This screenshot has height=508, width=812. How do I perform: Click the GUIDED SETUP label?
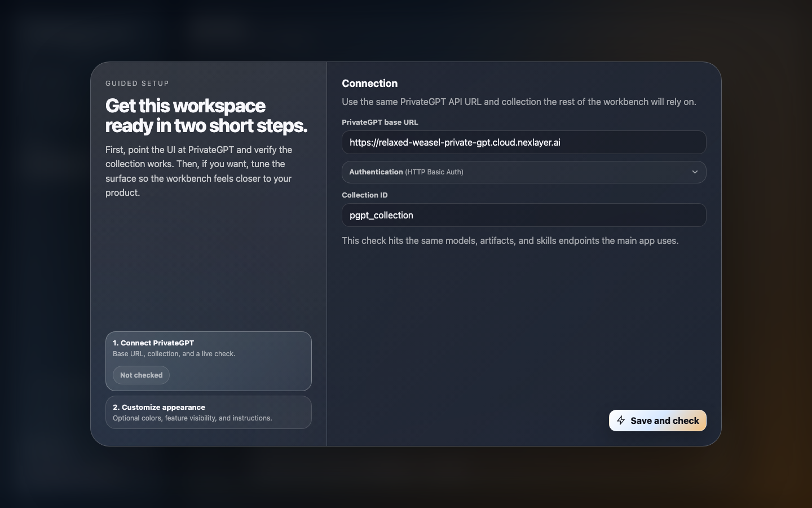coord(137,84)
